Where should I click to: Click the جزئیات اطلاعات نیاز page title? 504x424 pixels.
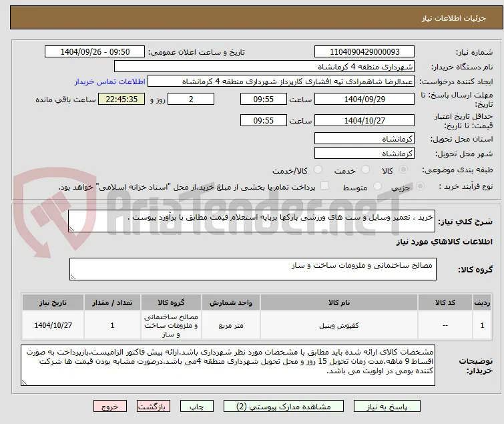(454, 18)
